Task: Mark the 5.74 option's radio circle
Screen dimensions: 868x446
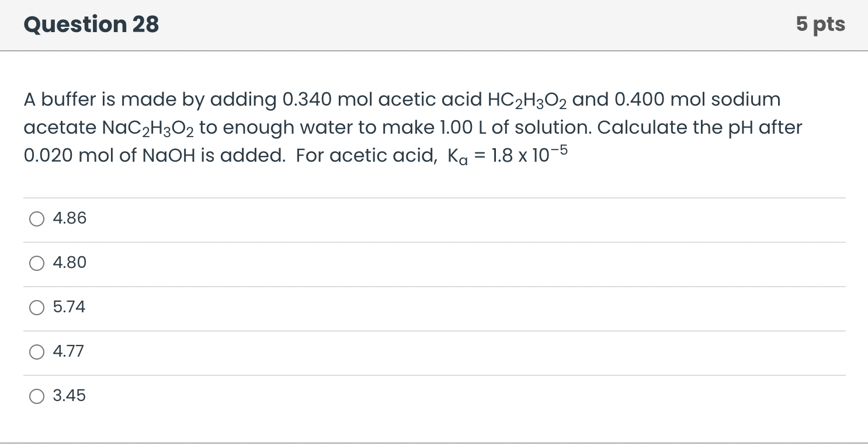Action: click(37, 308)
